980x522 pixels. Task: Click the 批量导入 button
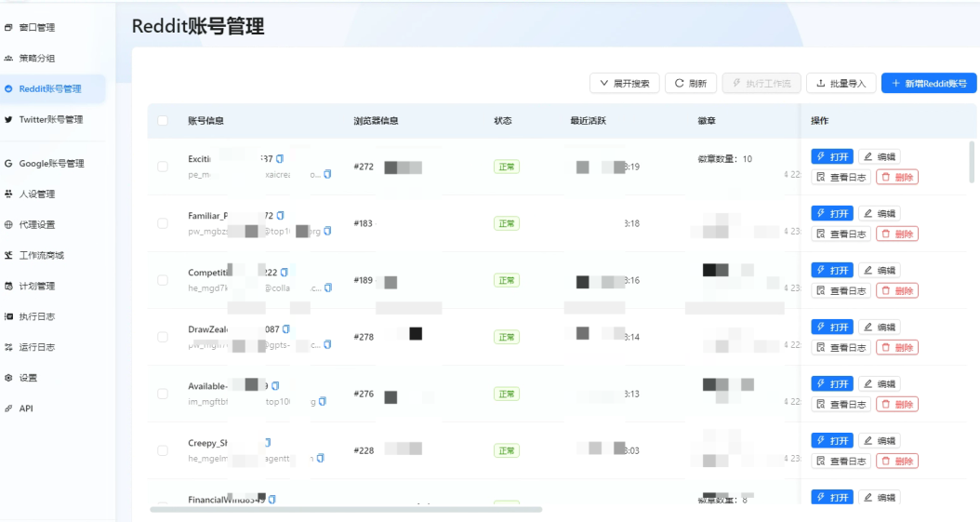[841, 83]
